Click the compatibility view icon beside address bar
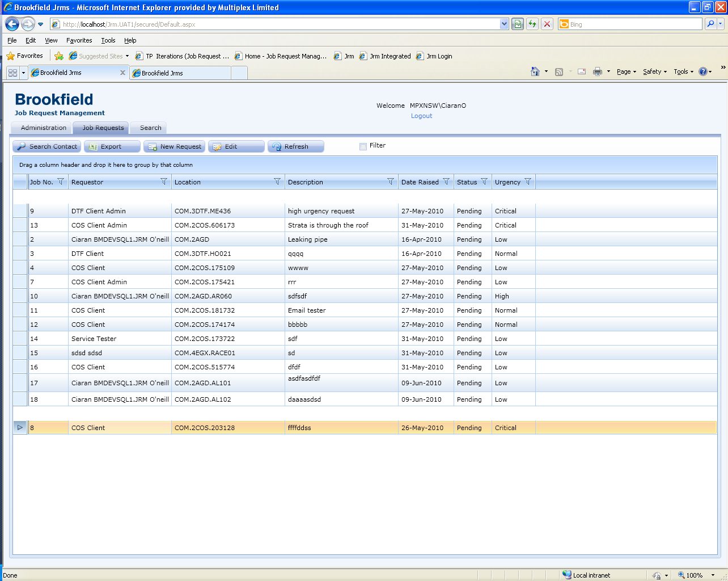The image size is (728, 581). click(x=518, y=24)
